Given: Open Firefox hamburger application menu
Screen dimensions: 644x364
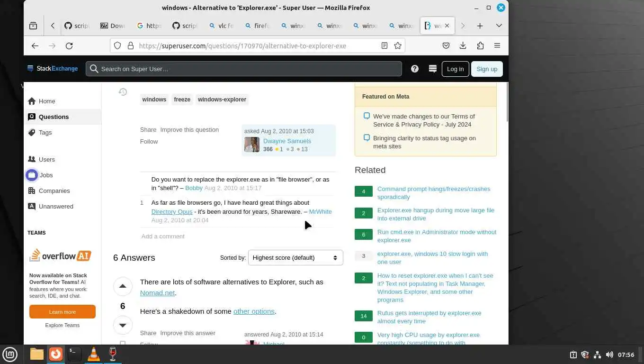Looking at the screenshot, I should (497, 45).
